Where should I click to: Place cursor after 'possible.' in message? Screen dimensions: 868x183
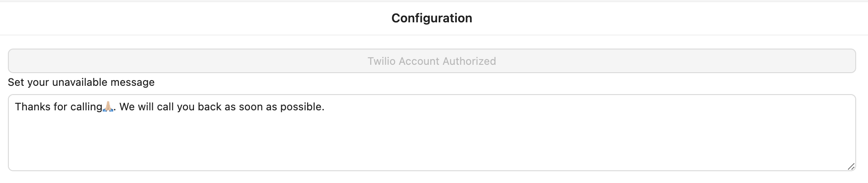325,107
